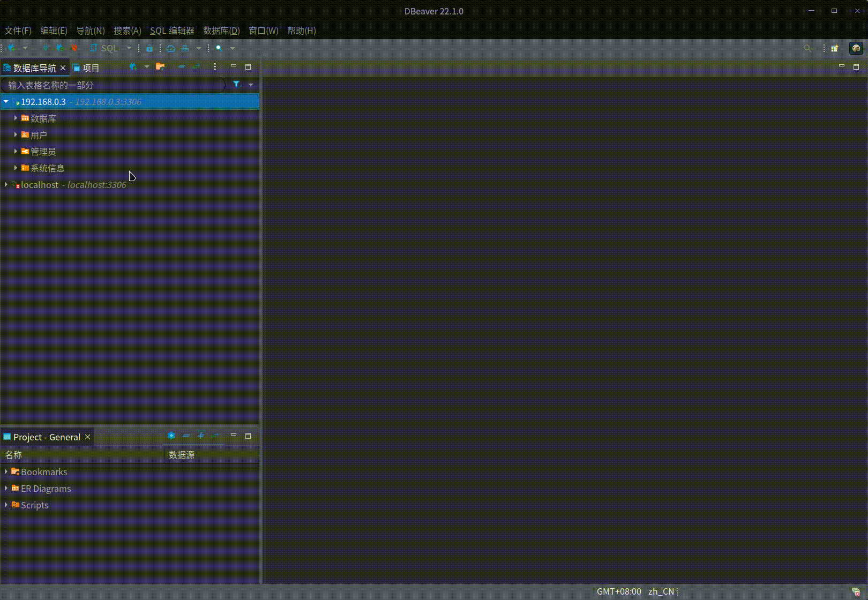This screenshot has width=868, height=600.
Task: Open the SQL 编辑器 menu
Action: click(x=172, y=31)
